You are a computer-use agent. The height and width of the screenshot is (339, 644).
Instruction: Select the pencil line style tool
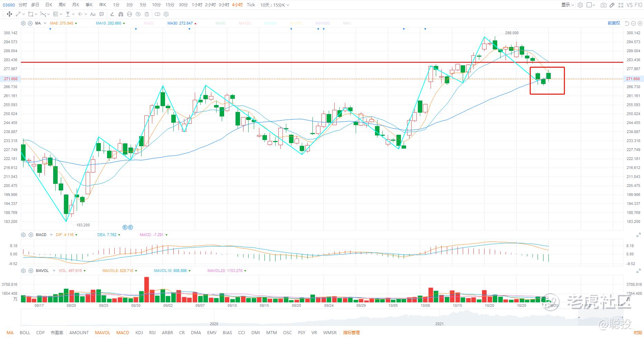[x=112, y=14]
